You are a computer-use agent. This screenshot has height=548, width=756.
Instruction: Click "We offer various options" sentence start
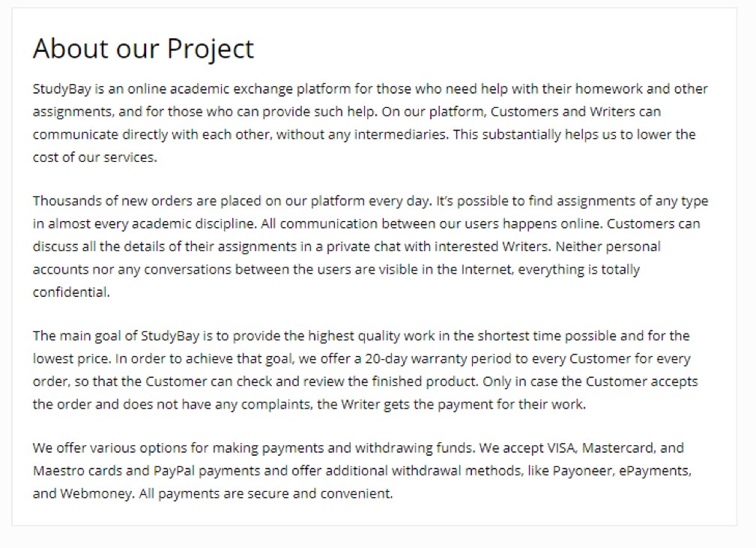coord(109,448)
